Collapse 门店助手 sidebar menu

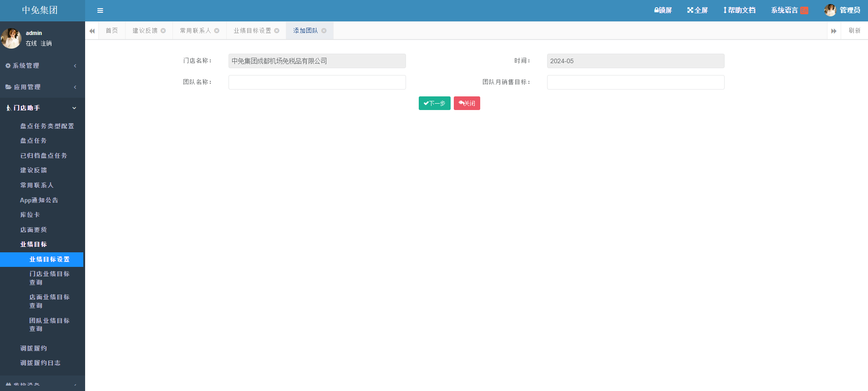tap(41, 108)
